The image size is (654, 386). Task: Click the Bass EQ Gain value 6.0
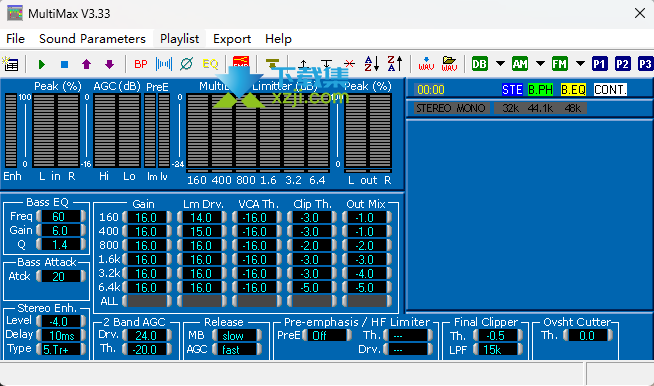click(61, 230)
